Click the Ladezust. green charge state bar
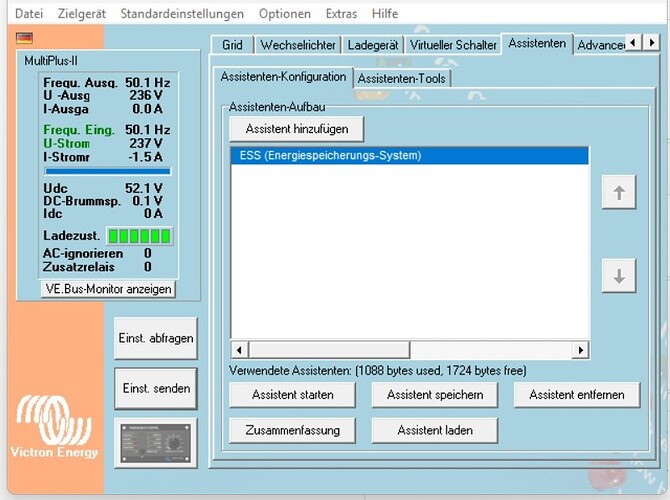670x500 pixels. [139, 236]
